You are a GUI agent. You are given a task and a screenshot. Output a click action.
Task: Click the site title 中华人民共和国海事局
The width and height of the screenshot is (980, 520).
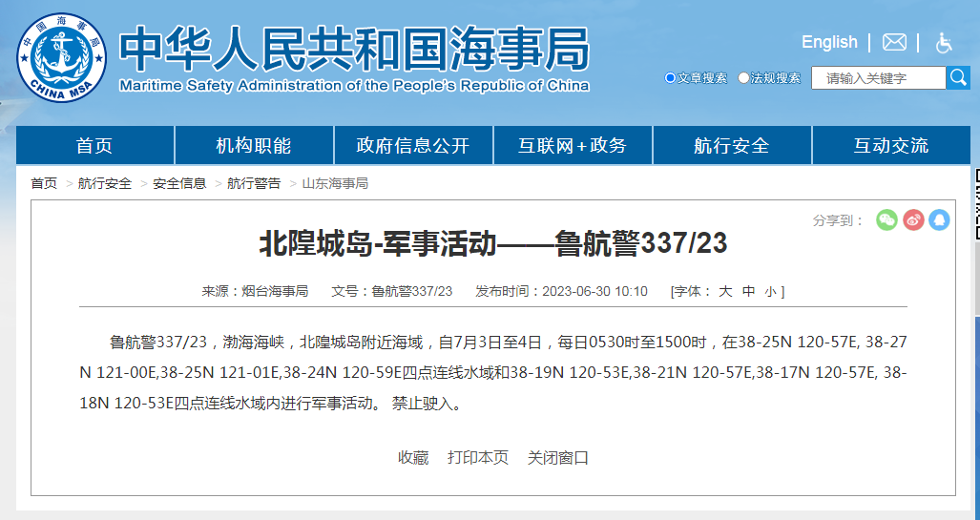[x=354, y=49]
